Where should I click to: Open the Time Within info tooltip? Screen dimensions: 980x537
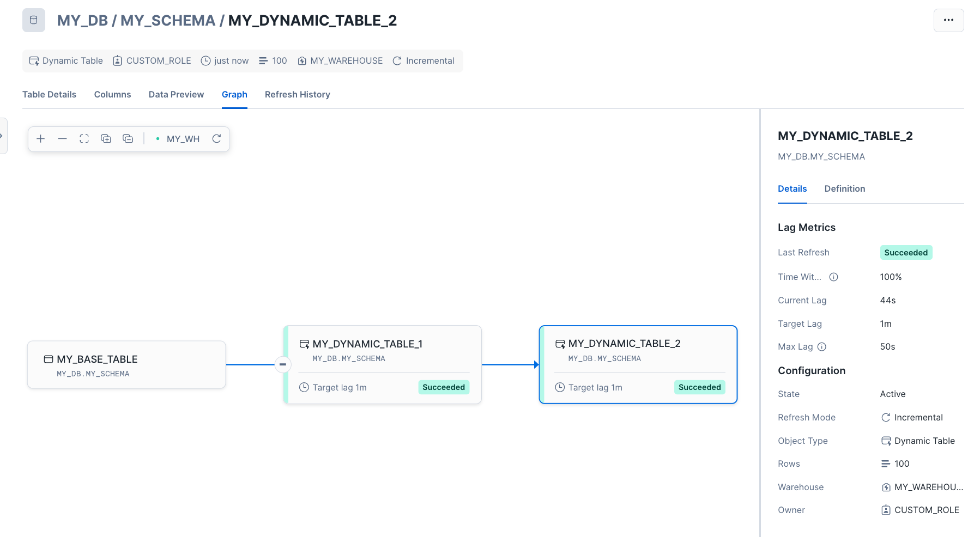click(x=833, y=277)
